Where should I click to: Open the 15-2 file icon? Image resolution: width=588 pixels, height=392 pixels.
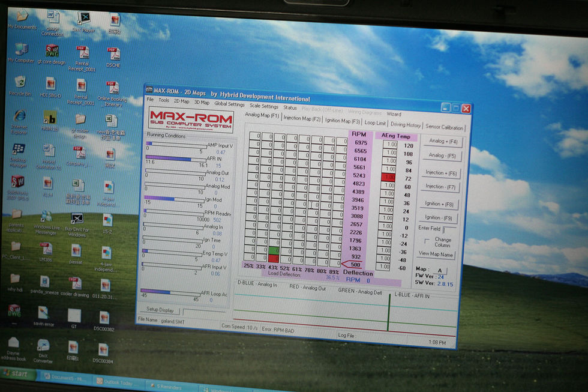click(107, 224)
